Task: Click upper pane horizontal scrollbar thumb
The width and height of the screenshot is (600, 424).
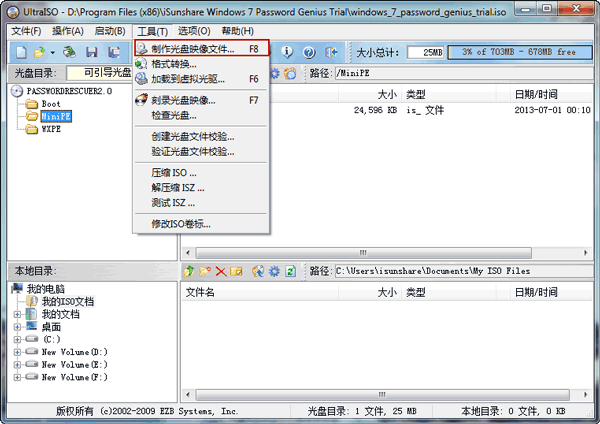Action: click(x=364, y=253)
